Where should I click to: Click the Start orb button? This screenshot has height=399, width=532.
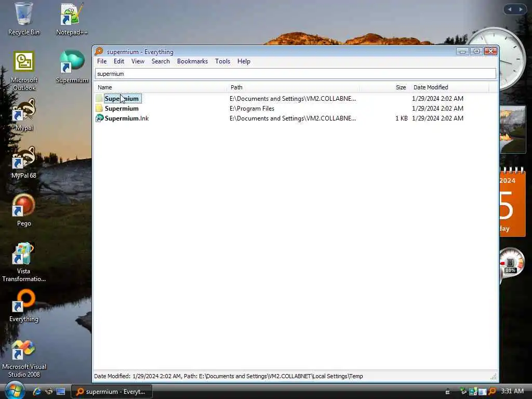pyautogui.click(x=15, y=391)
